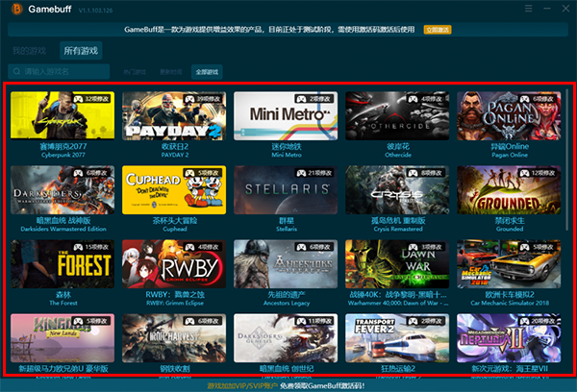Screen dimensions: 577x392
Task: Click the Gamebuff logo icon
Action: click(x=16, y=9)
